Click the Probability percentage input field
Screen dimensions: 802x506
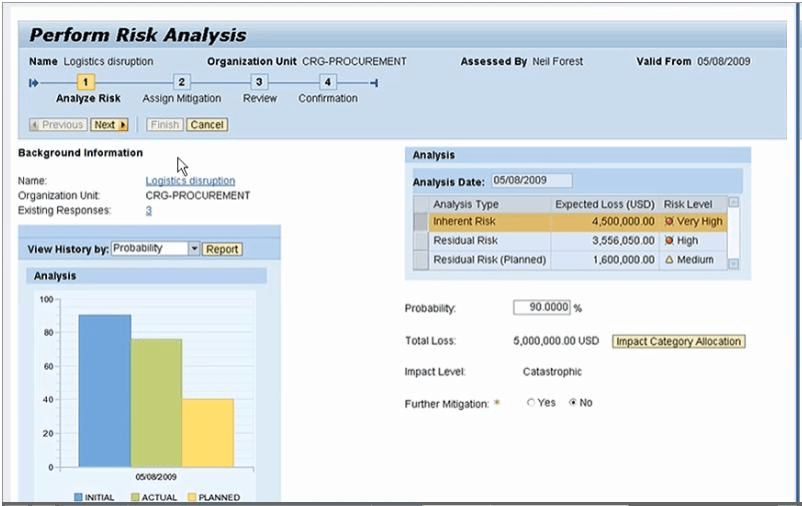pos(541,308)
